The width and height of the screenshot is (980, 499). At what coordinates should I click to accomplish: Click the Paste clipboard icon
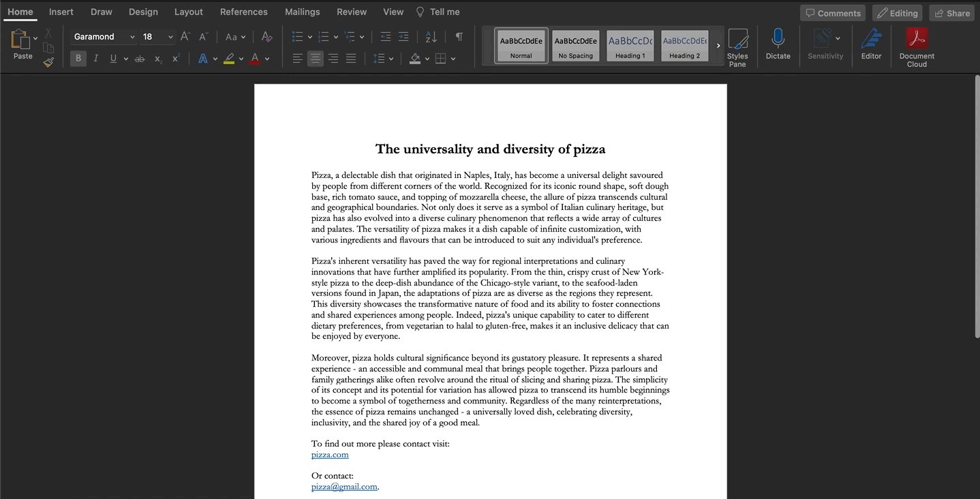20,39
